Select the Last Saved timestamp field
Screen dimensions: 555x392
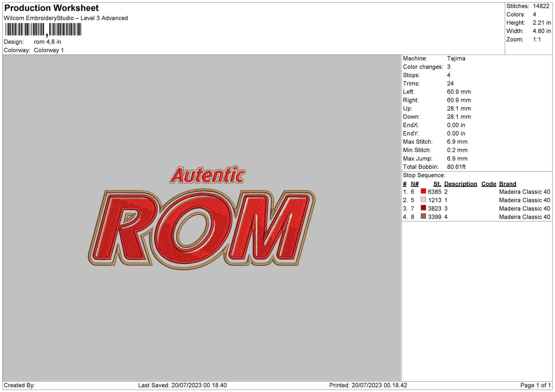tap(183, 385)
